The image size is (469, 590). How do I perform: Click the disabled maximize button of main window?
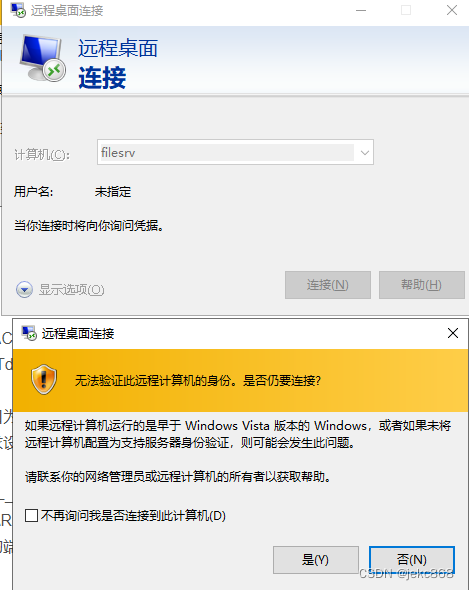pos(406,11)
